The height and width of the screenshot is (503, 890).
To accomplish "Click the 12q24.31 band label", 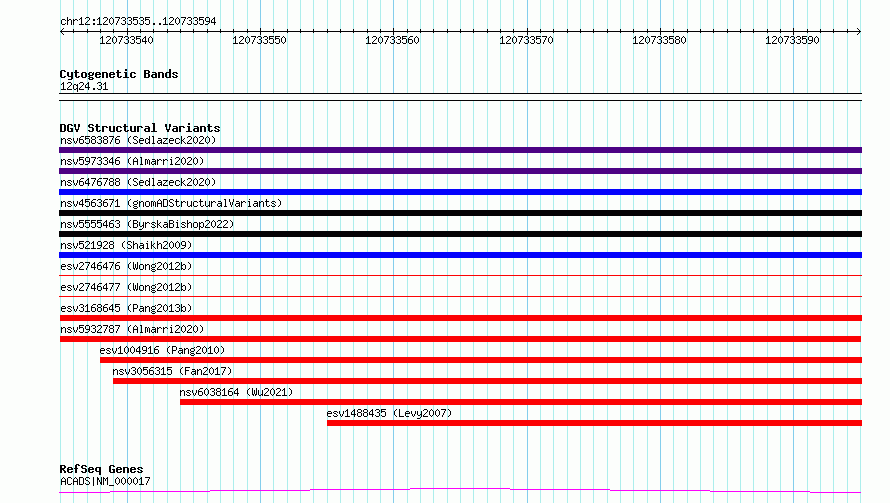I will tap(84, 87).
